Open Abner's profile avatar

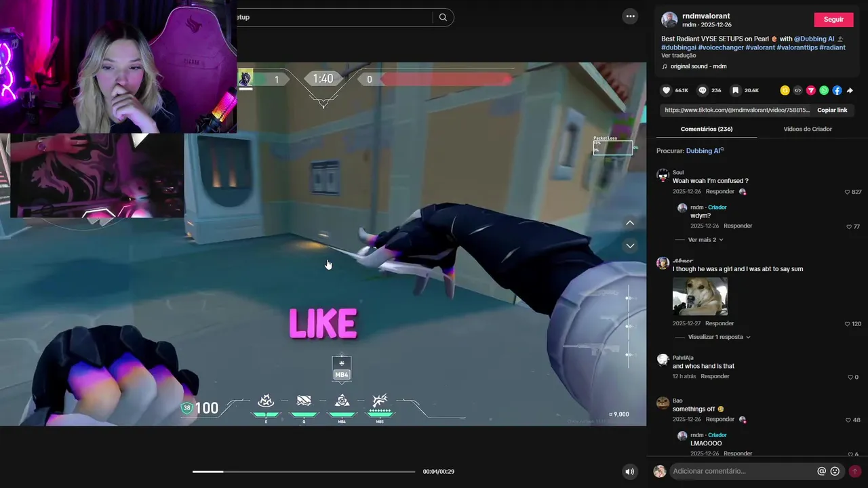(x=663, y=263)
